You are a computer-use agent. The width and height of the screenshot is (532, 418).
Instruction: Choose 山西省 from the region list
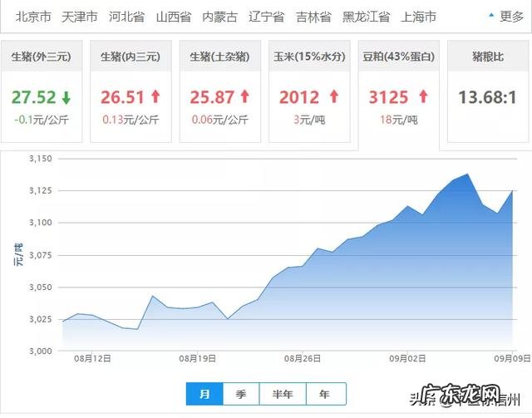point(174,17)
